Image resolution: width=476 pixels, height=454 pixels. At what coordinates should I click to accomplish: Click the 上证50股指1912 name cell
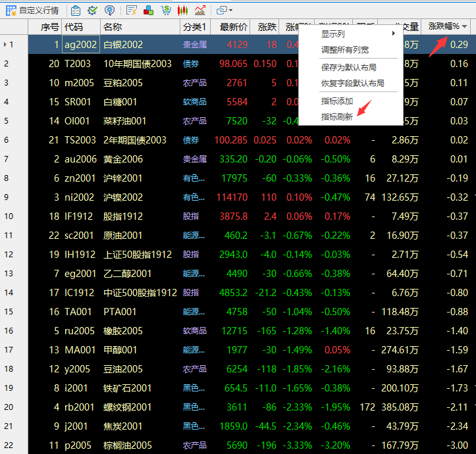[x=138, y=255]
